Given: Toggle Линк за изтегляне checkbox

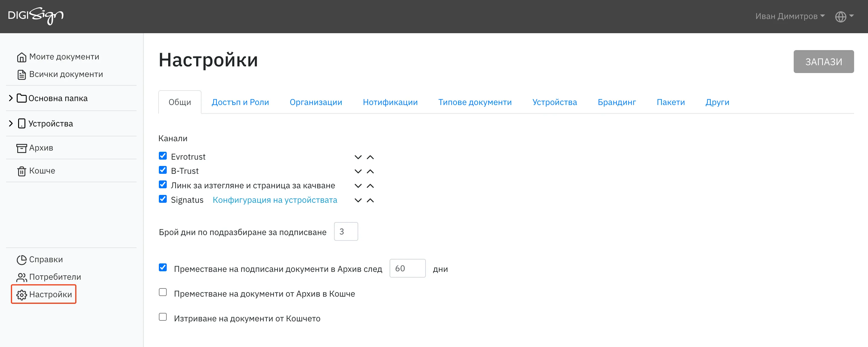Looking at the screenshot, I should pyautogui.click(x=163, y=184).
